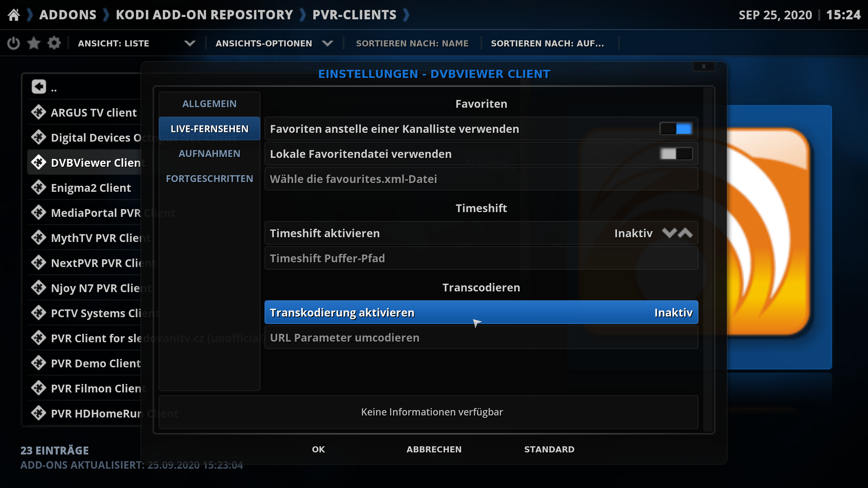Image resolution: width=868 pixels, height=488 pixels.
Task: Click the PVR Client for sledovanitv addon icon
Action: [39, 338]
